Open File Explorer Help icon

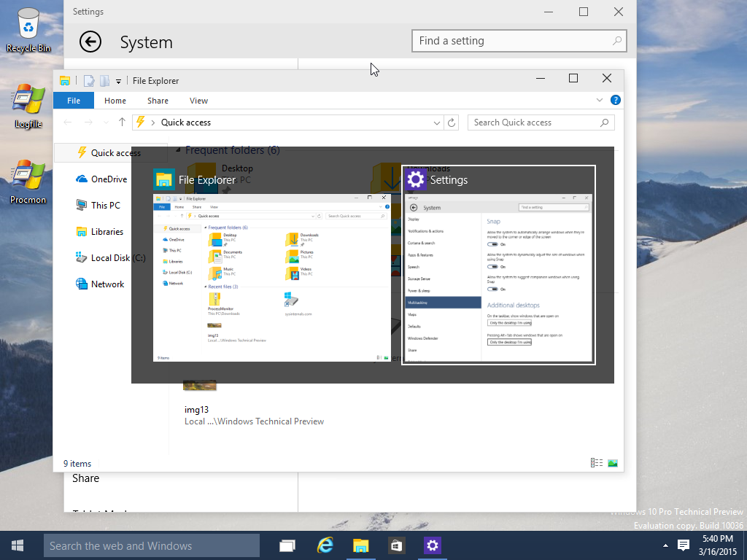(616, 100)
